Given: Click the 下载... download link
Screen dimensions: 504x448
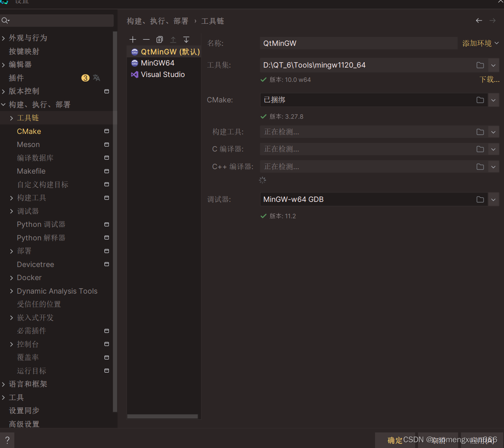Looking at the screenshot, I should click(490, 79).
